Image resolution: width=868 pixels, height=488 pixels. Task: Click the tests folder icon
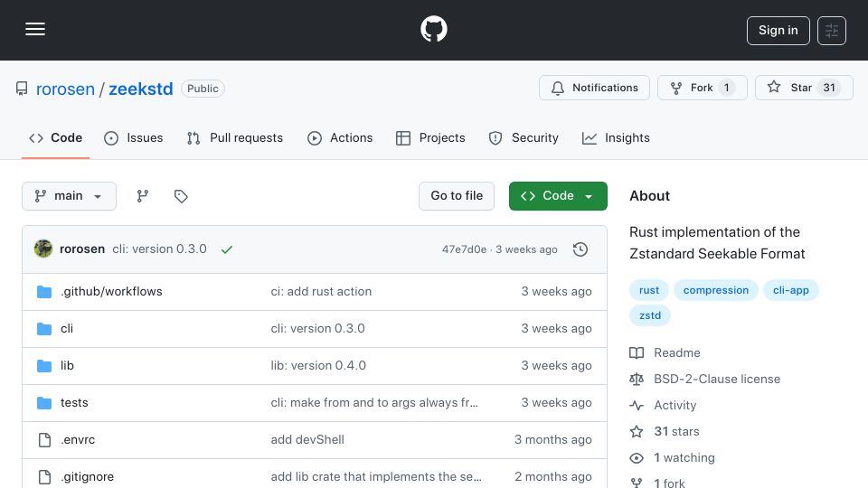pos(44,403)
